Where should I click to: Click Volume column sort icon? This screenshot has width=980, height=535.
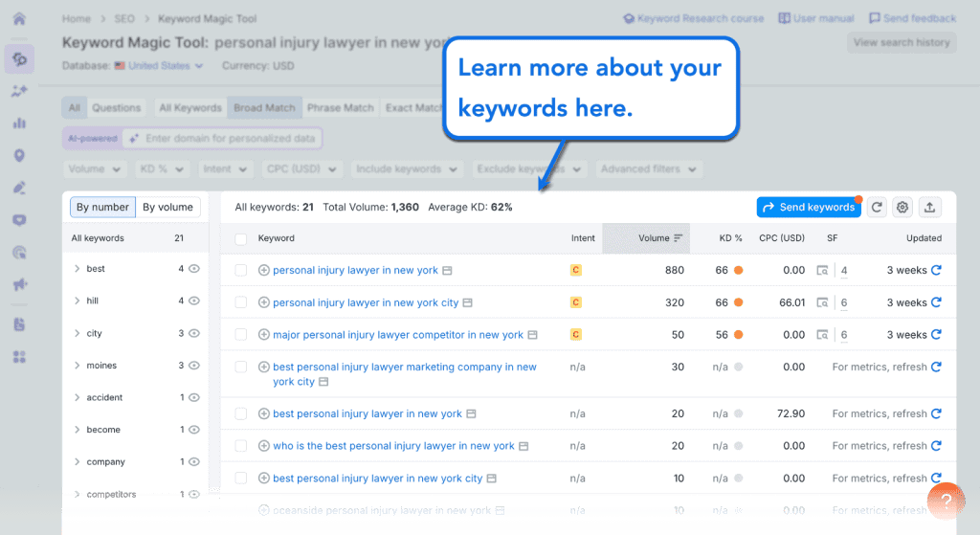[679, 238]
